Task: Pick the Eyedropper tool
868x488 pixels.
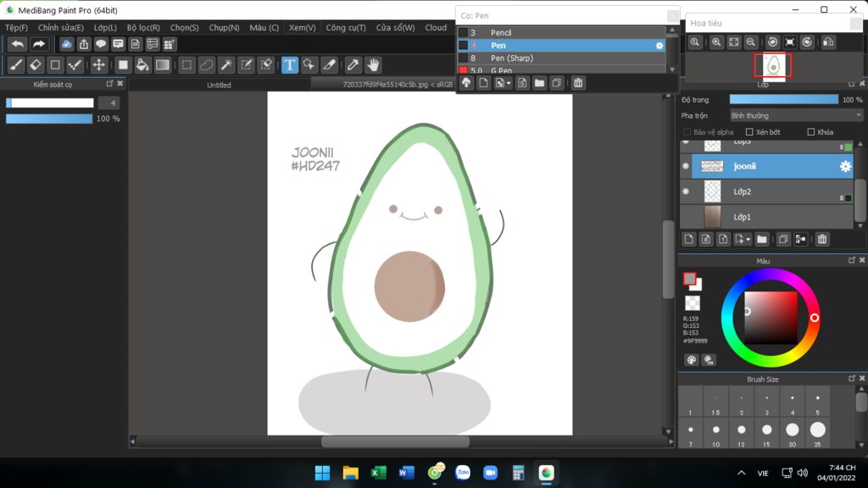Action: (353, 65)
